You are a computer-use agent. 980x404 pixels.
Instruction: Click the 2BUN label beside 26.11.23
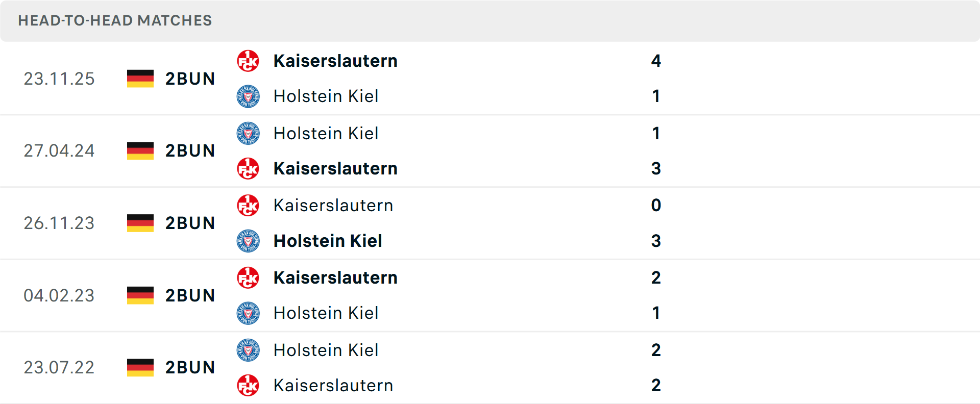(189, 223)
